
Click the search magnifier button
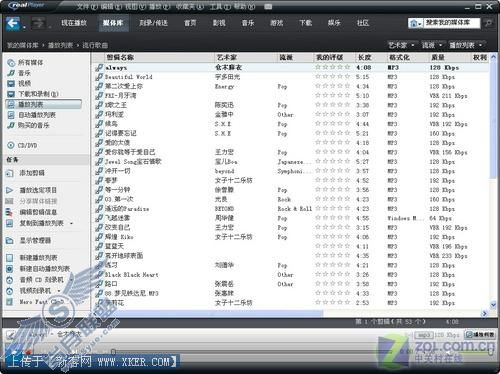click(x=488, y=23)
